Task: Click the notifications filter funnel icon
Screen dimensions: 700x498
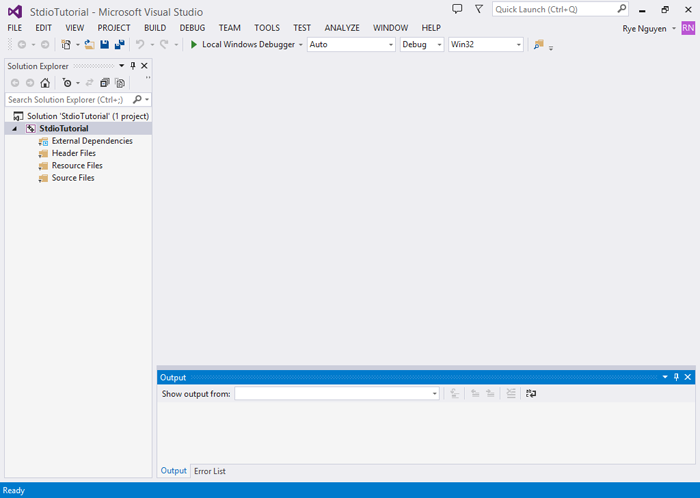Action: click(x=479, y=9)
